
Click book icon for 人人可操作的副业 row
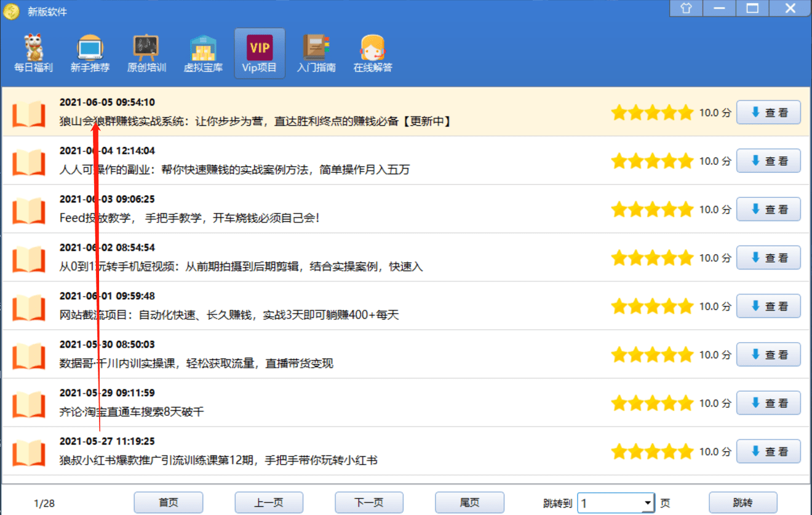click(x=29, y=162)
